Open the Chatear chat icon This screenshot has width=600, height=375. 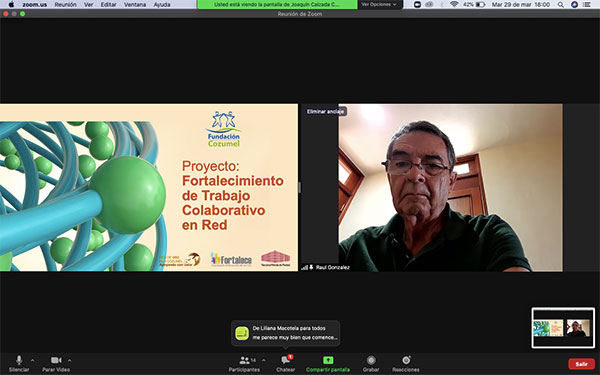(x=285, y=360)
